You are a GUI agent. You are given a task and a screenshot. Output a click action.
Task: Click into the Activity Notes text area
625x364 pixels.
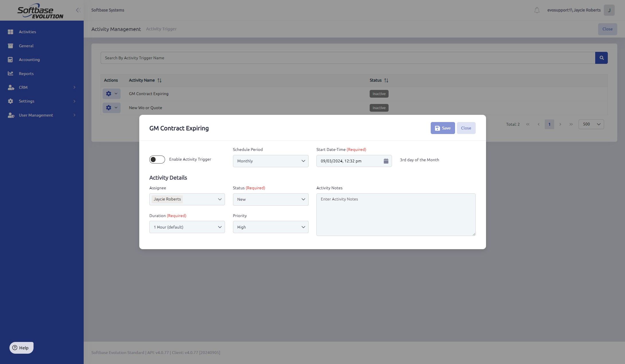(x=395, y=215)
